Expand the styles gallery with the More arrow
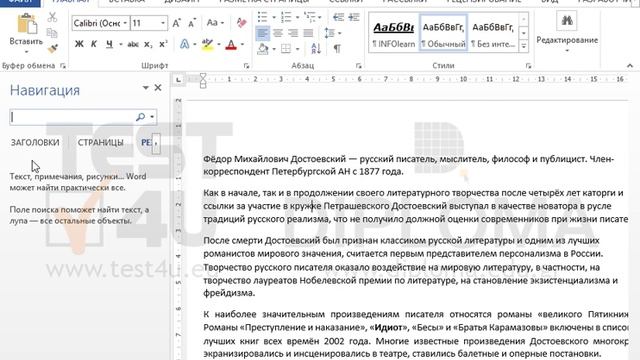This screenshot has height=360, width=640. [x=524, y=47]
